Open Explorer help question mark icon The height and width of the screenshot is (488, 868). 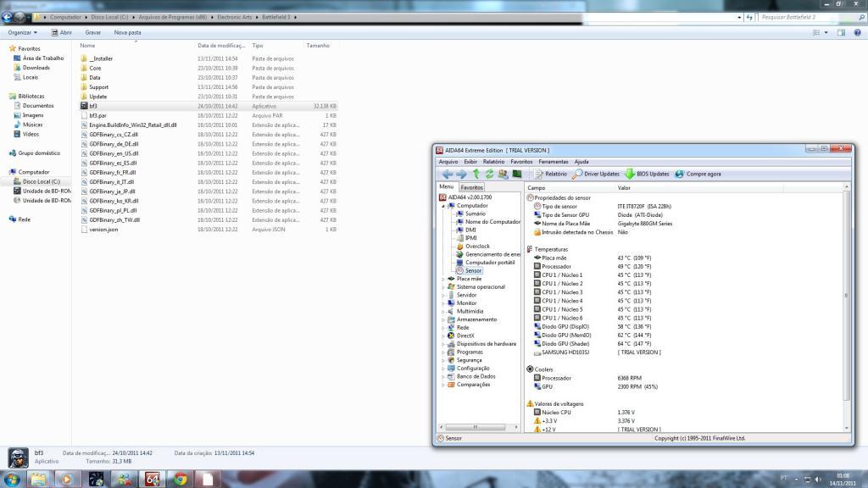tap(858, 33)
